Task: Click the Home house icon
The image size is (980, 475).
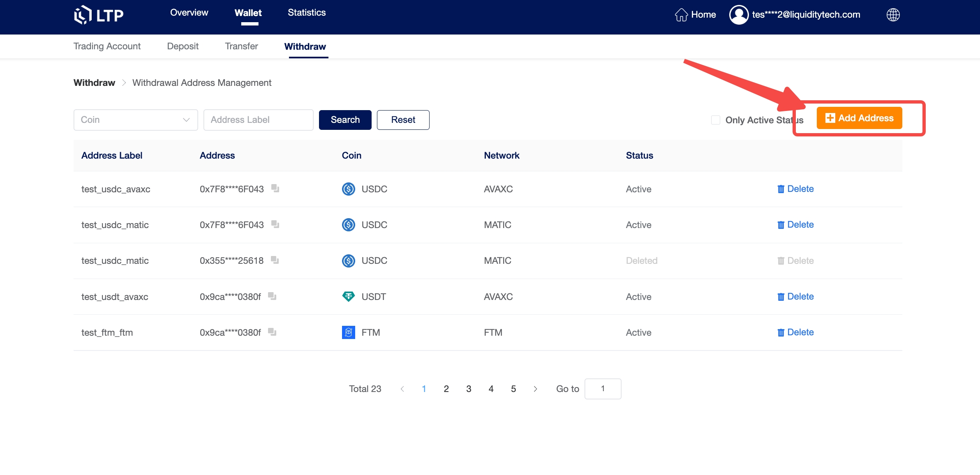Action: (x=681, y=15)
